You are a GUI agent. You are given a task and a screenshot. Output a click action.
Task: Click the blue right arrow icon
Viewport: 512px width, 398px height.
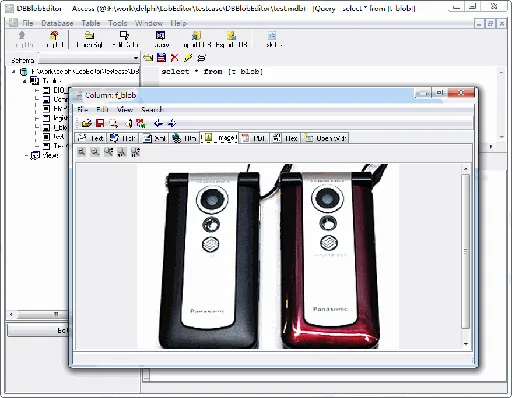172,123
